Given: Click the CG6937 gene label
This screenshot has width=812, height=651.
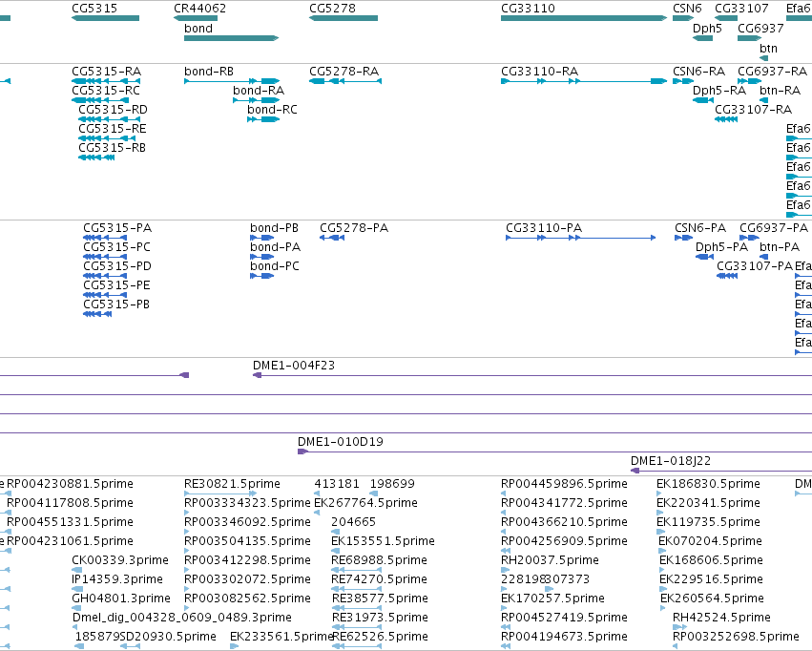Looking at the screenshot, I should 760,29.
